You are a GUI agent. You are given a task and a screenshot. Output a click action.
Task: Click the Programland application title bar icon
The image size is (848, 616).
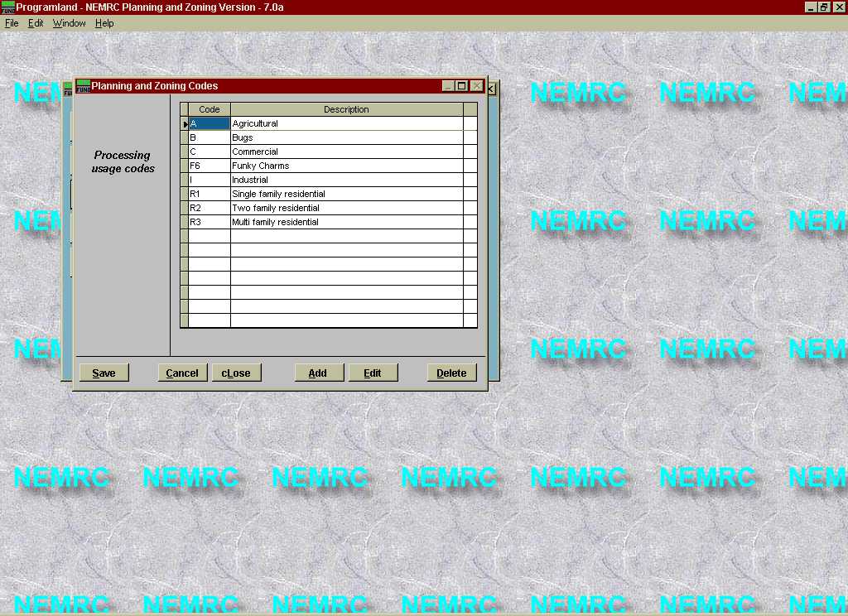[x=8, y=7]
